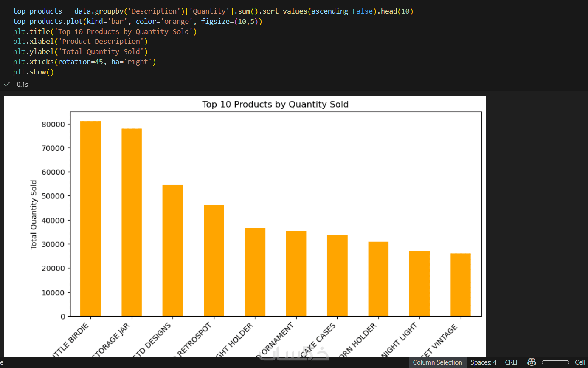Click the 0.1s execution time label
The width and height of the screenshot is (588, 368).
click(x=23, y=84)
